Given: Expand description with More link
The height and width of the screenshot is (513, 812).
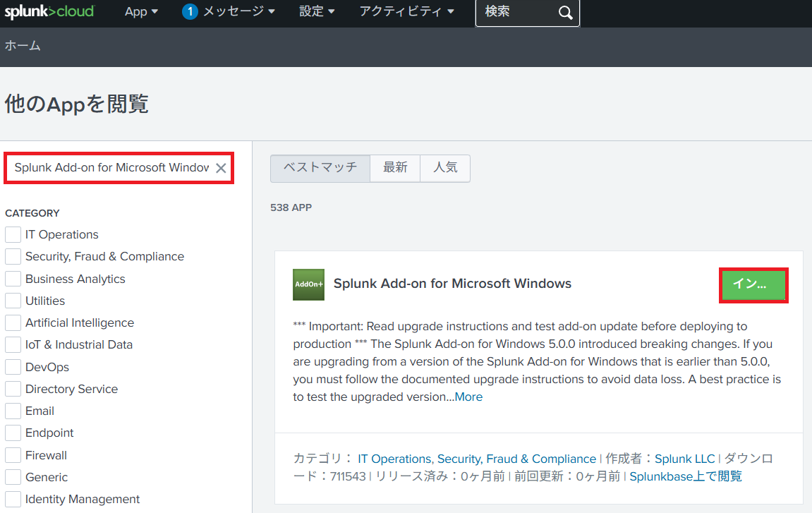Looking at the screenshot, I should click(x=468, y=397).
